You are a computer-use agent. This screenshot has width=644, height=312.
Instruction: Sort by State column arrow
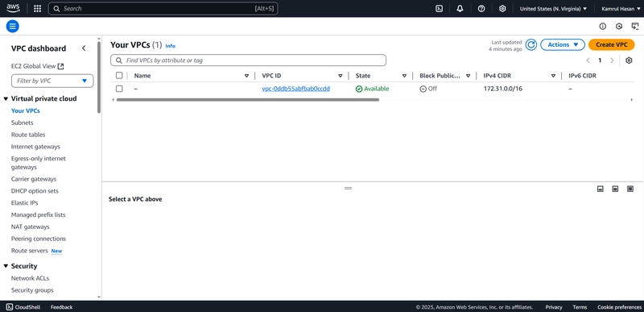click(x=404, y=76)
